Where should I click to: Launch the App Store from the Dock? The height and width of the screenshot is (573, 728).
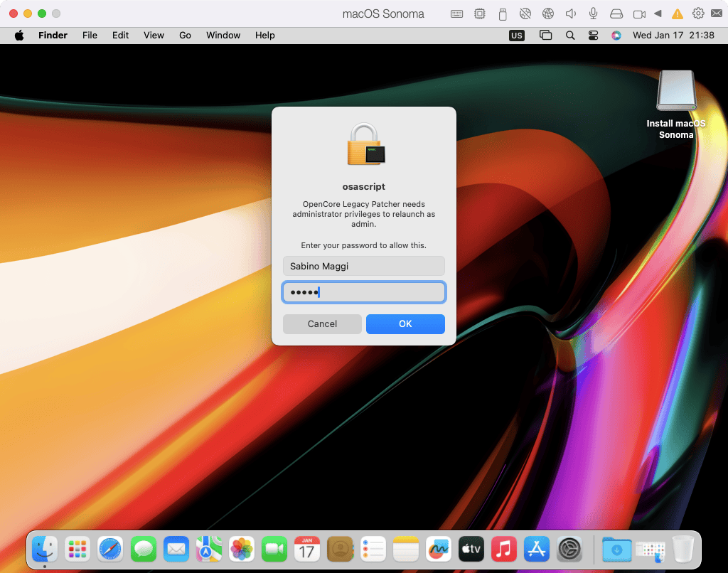pos(537,549)
